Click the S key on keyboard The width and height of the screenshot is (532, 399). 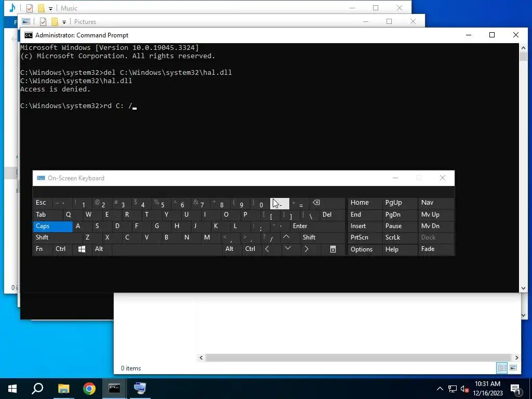(x=102, y=227)
